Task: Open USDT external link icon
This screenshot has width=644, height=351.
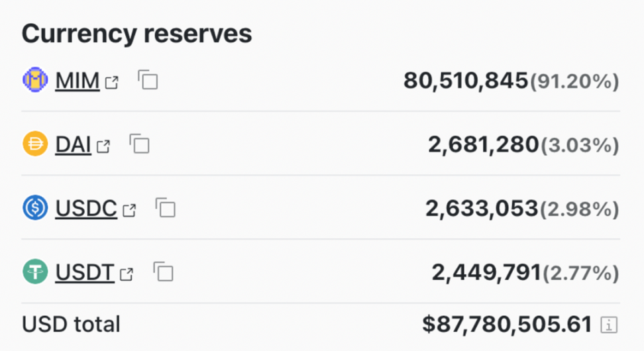Action: coord(127,274)
